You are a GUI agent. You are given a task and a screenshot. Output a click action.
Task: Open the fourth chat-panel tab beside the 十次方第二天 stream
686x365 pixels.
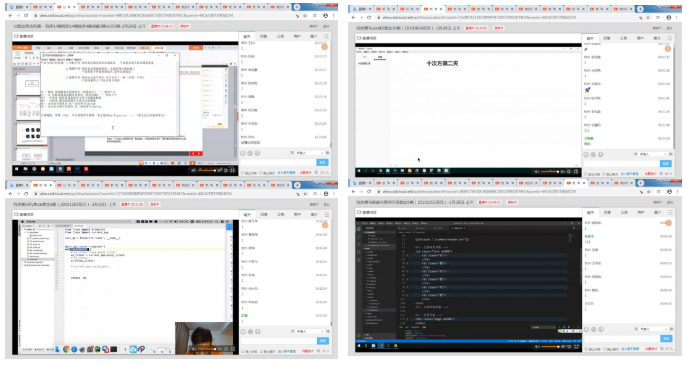coord(640,39)
